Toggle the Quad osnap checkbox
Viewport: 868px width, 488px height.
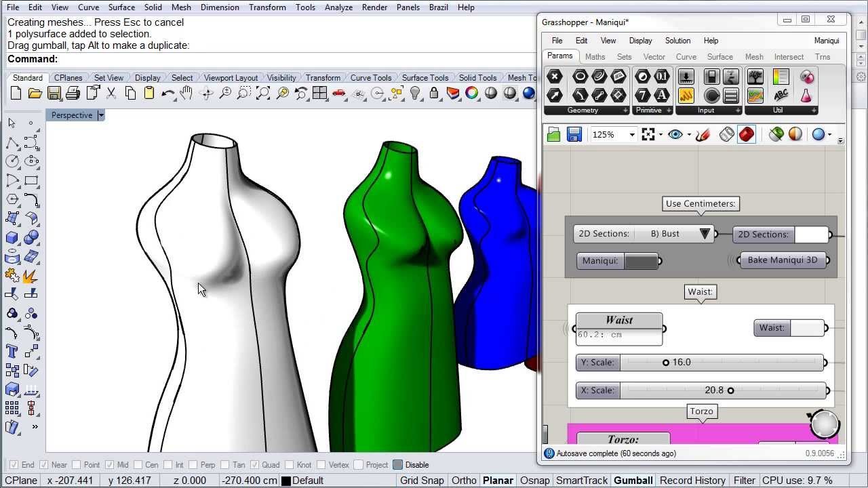[x=255, y=465]
